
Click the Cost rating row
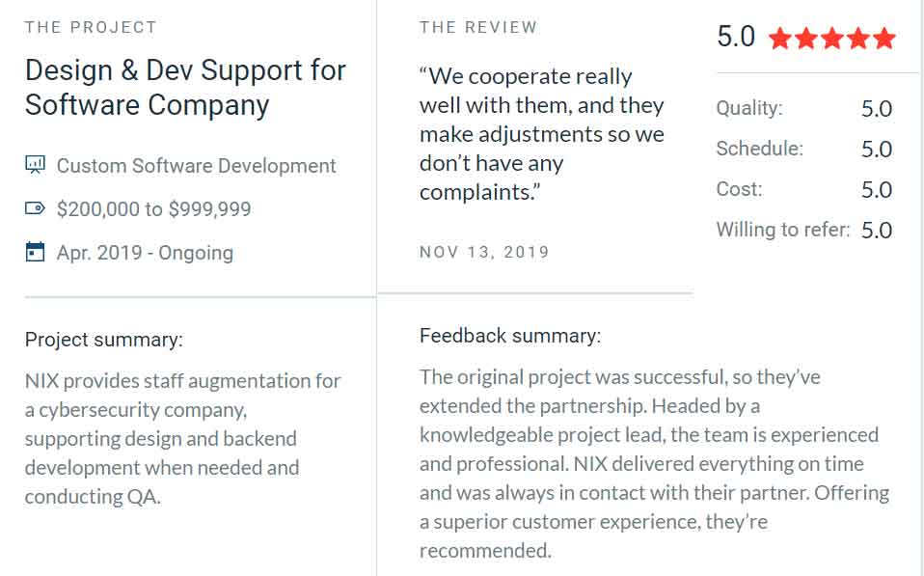(804, 189)
